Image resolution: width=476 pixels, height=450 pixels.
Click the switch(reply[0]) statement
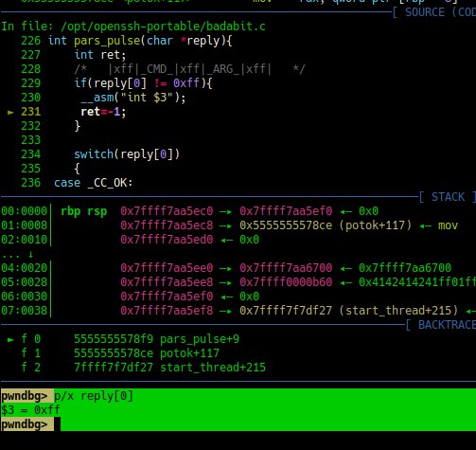127,154
